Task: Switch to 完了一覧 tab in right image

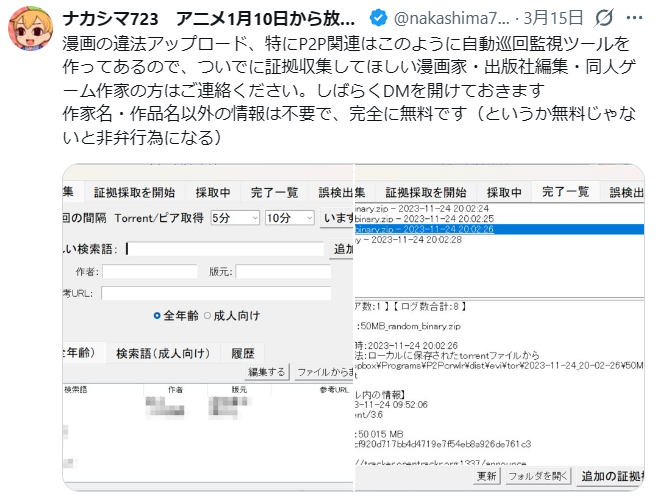Action: [x=566, y=192]
